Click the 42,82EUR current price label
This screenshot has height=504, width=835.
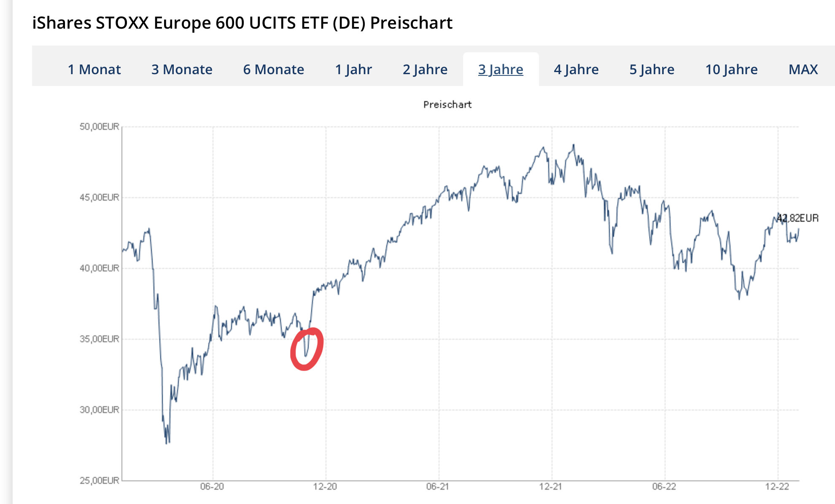coord(798,218)
